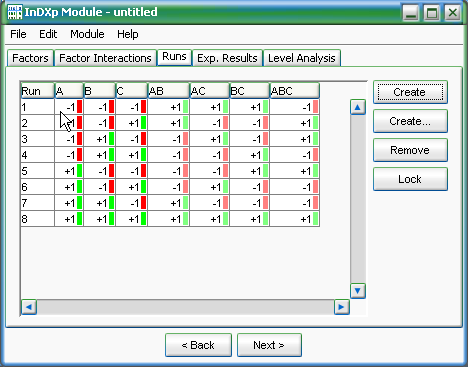Click the Run column header

pyautogui.click(x=37, y=91)
